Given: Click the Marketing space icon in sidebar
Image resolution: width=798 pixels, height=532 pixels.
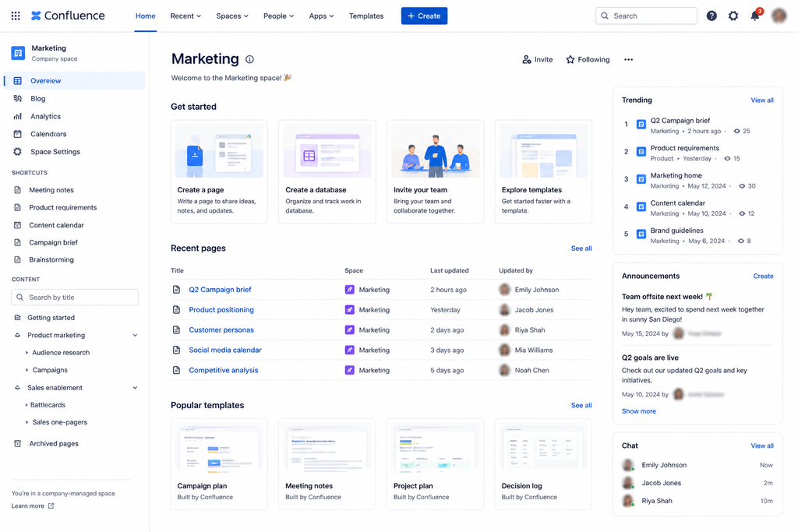Looking at the screenshot, I should pyautogui.click(x=19, y=52).
